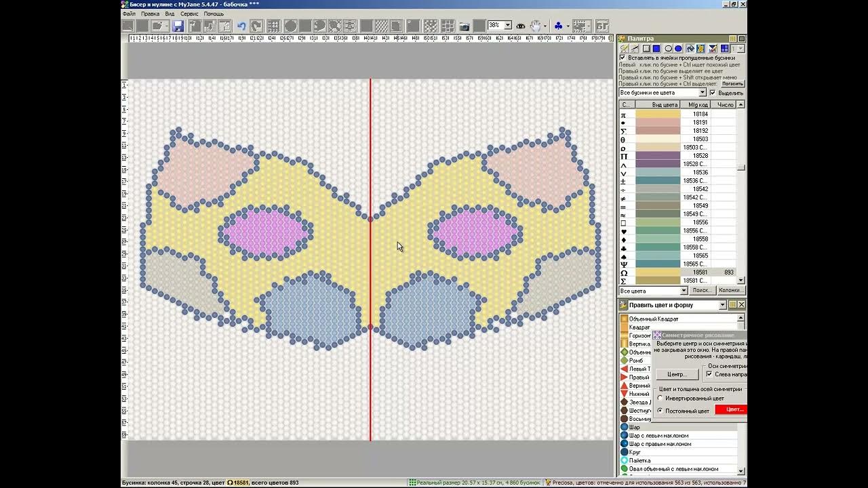Select purple color swatch 18528

[x=658, y=156]
